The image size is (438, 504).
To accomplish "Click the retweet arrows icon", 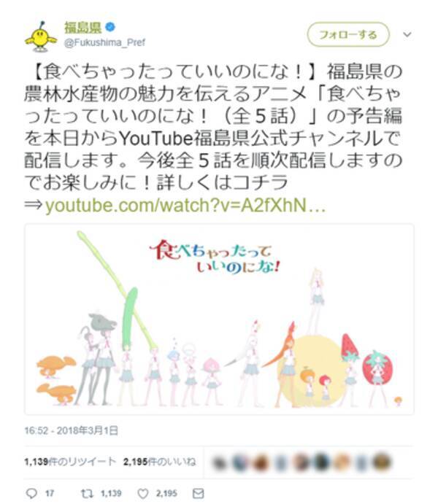I will [x=87, y=493].
